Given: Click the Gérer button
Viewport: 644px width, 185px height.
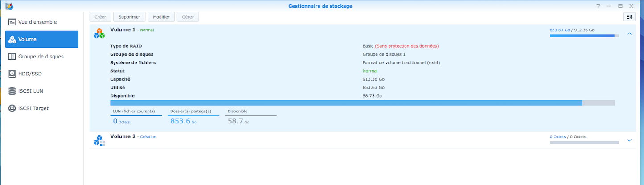Looking at the screenshot, I should pyautogui.click(x=188, y=17).
